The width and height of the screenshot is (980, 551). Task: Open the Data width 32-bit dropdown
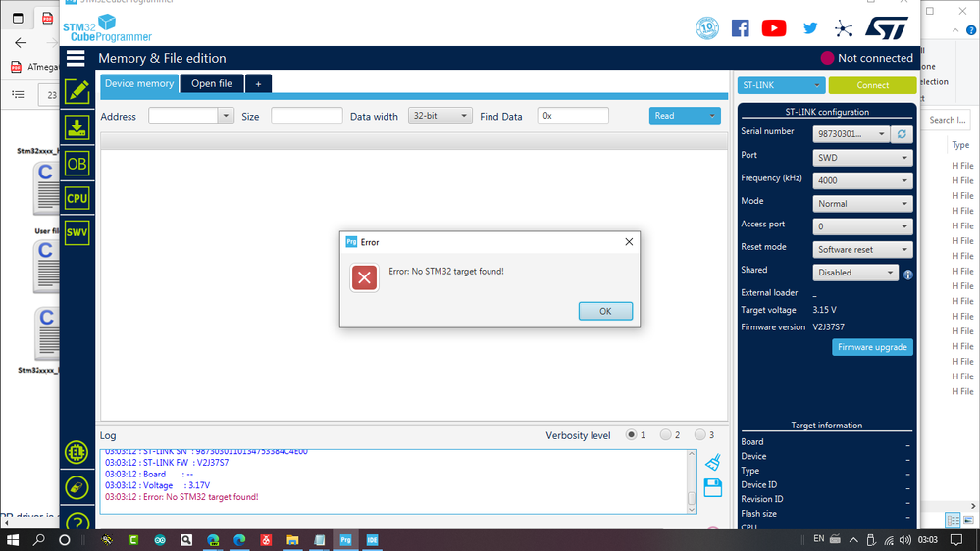pos(440,116)
